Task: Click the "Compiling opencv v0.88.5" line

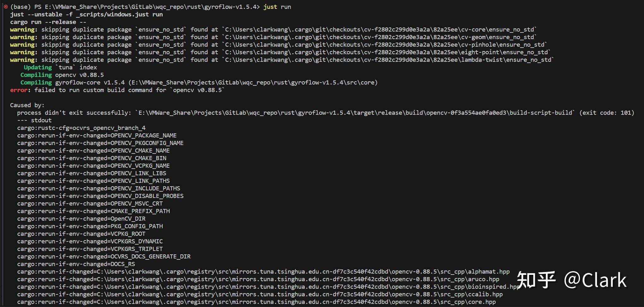Action: pyautogui.click(x=62, y=75)
